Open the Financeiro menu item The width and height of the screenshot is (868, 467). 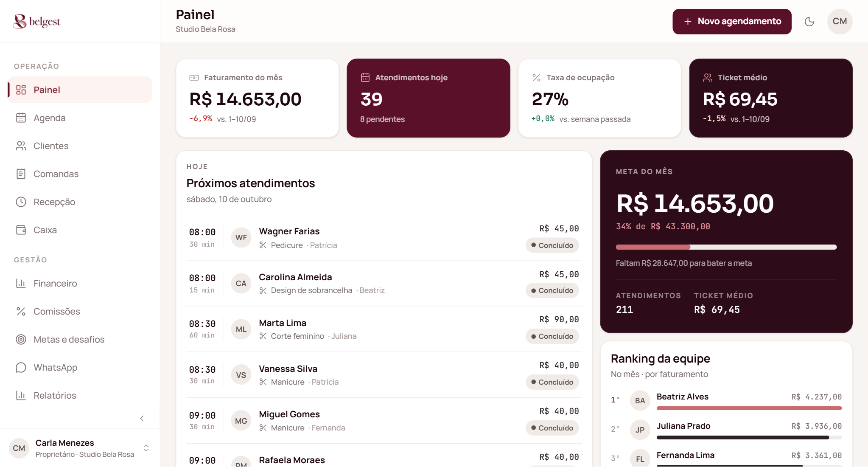80,283
